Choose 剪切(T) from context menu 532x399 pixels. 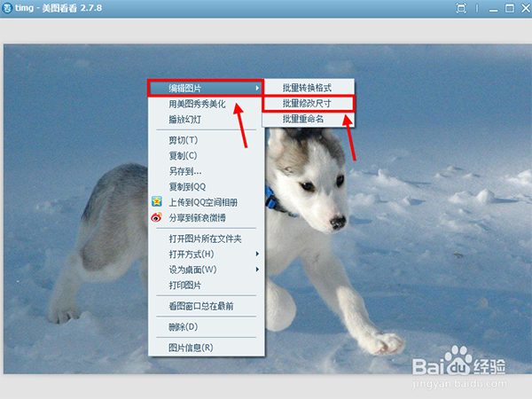[183, 140]
